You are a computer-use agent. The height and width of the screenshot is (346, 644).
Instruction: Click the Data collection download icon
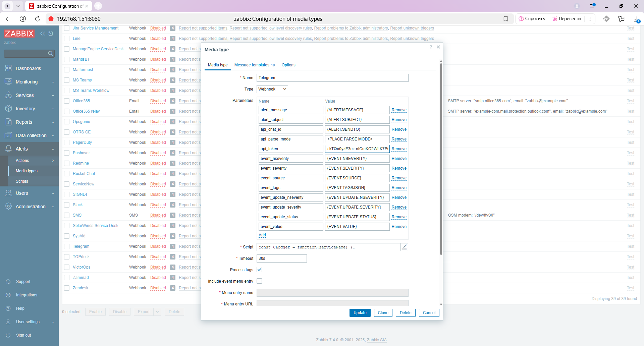pos(8,135)
